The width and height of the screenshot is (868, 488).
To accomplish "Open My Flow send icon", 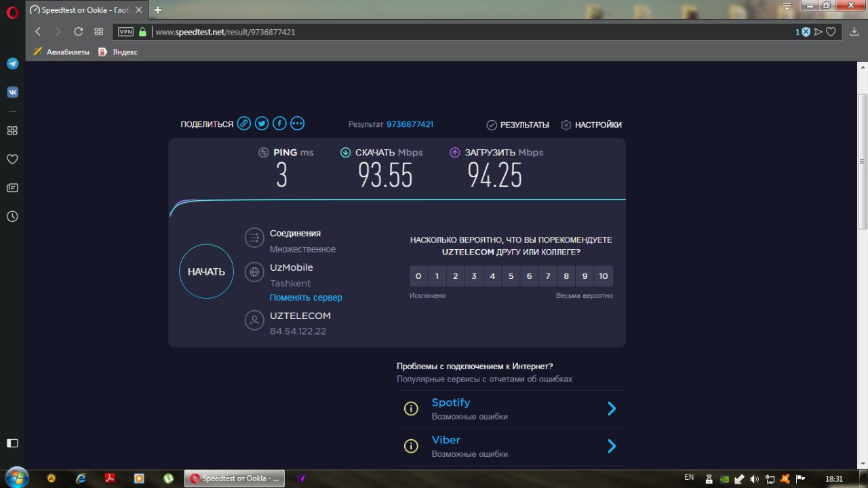I will [818, 32].
